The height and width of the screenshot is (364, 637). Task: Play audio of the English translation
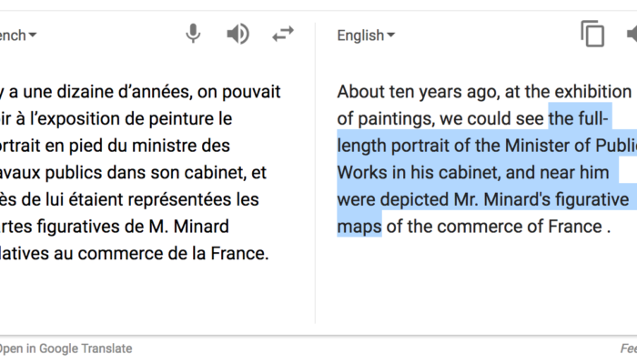[x=632, y=34]
